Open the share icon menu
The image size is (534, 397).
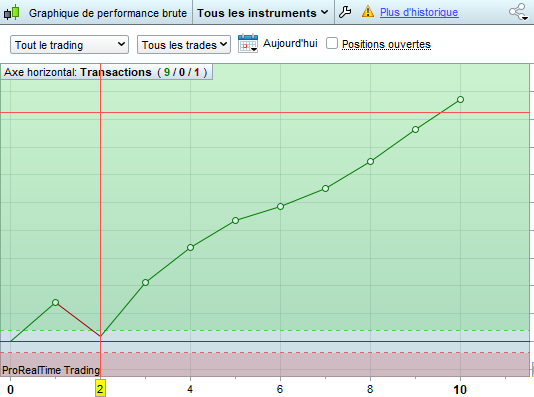pos(519,12)
